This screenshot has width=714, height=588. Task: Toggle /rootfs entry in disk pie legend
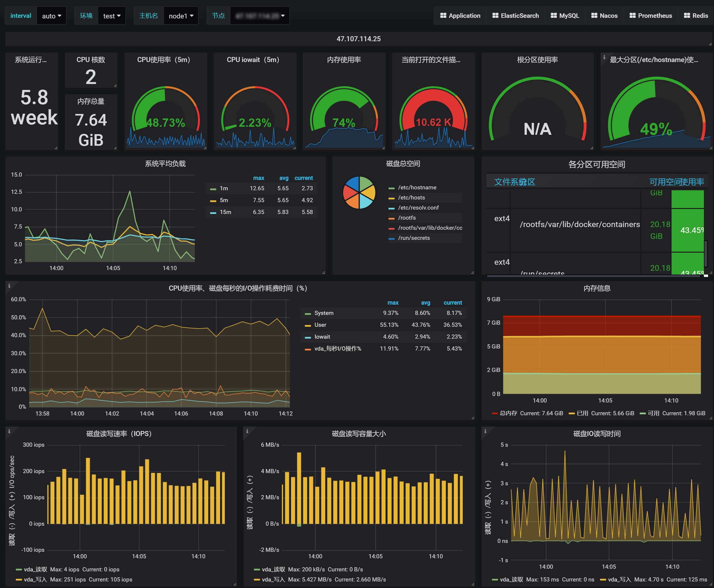pyautogui.click(x=407, y=218)
